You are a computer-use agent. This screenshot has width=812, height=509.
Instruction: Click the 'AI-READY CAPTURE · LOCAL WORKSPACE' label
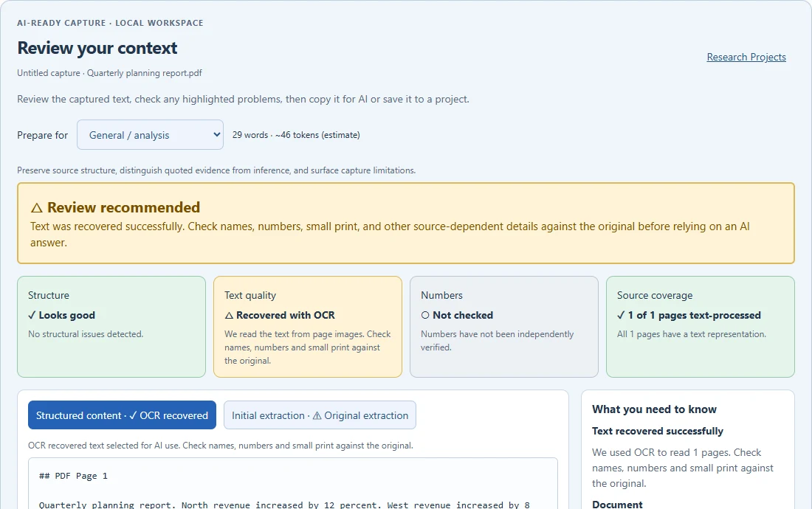pyautogui.click(x=110, y=23)
